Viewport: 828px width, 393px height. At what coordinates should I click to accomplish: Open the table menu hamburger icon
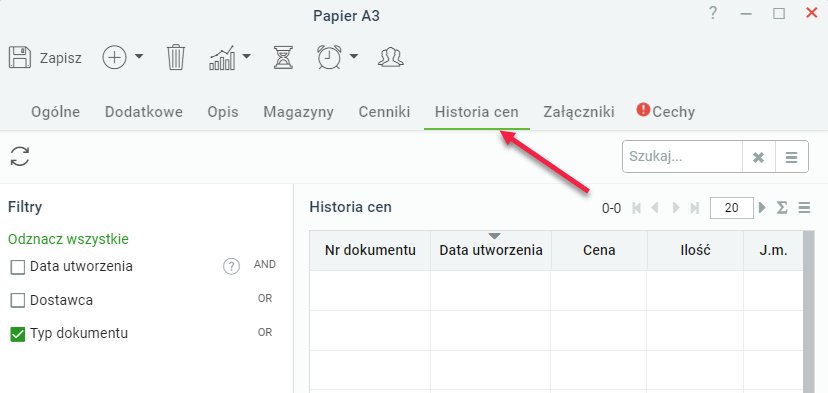pos(804,208)
